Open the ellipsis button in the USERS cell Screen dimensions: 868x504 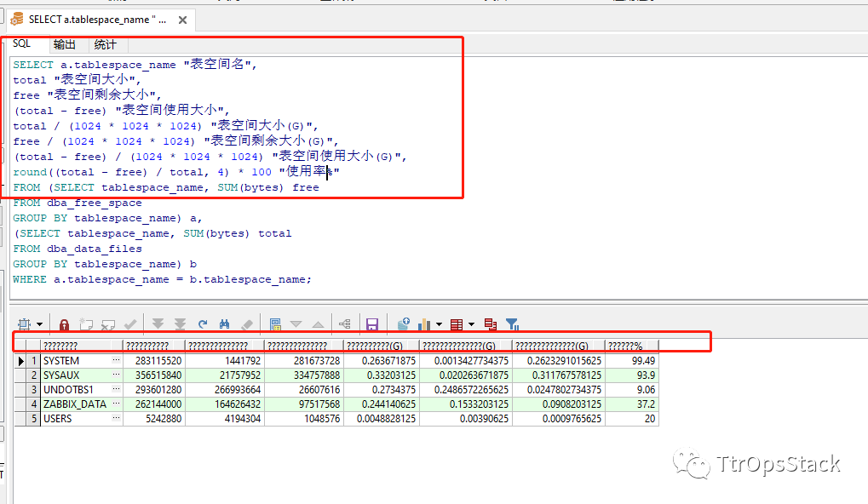[x=116, y=418]
